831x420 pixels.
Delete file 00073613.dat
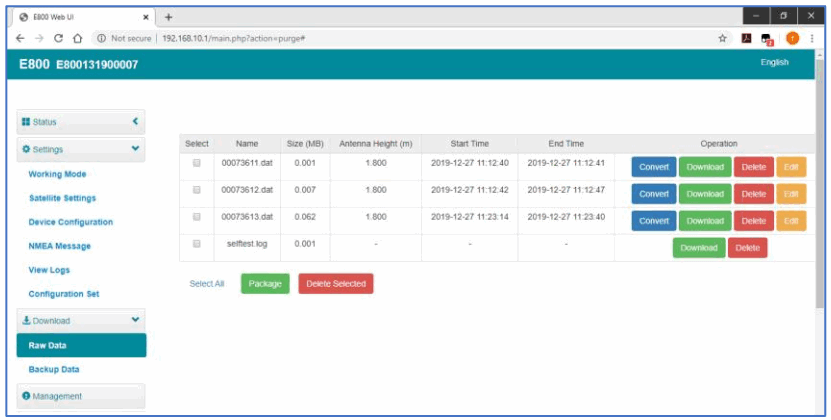754,221
